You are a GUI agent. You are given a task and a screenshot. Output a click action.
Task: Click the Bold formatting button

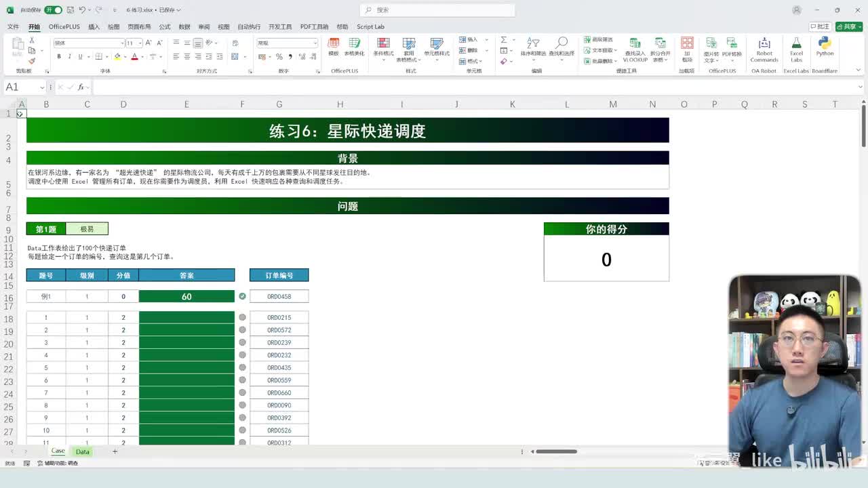tap(59, 56)
